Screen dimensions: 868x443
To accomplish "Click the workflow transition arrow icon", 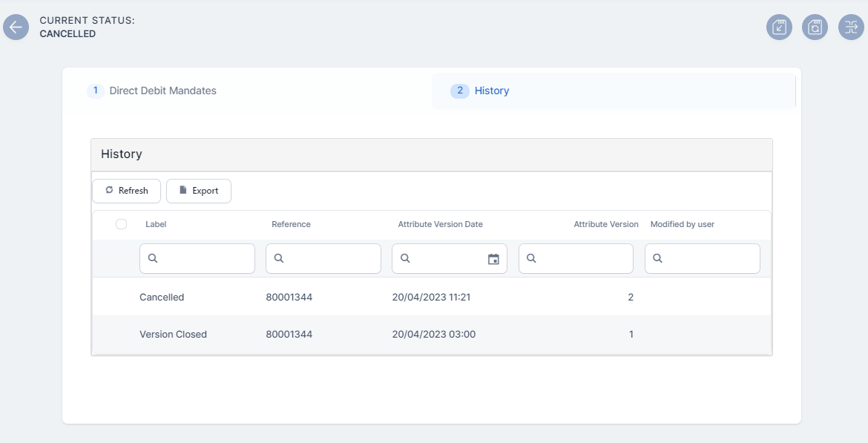I will [850, 27].
